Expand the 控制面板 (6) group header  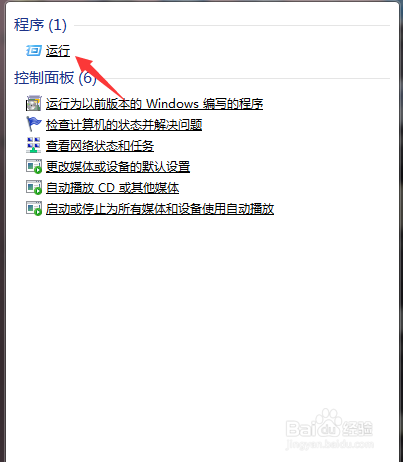[x=55, y=78]
